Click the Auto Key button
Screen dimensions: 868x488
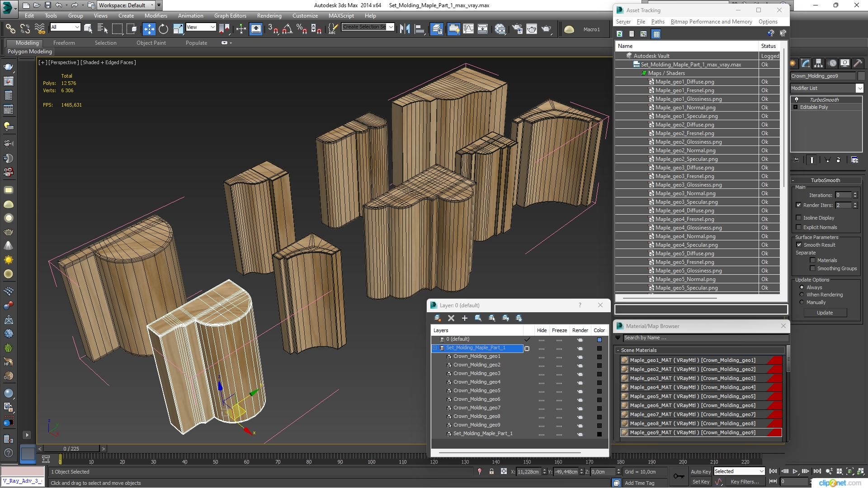pyautogui.click(x=701, y=472)
